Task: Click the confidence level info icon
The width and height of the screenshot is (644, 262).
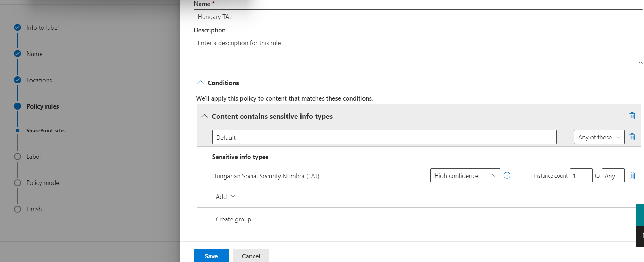Action: (x=507, y=175)
